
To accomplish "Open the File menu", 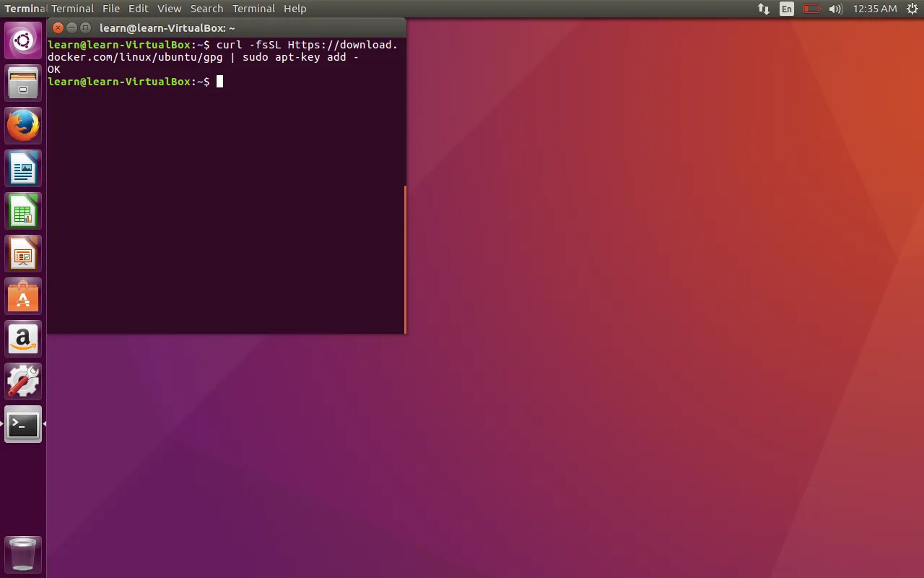I will click(110, 9).
